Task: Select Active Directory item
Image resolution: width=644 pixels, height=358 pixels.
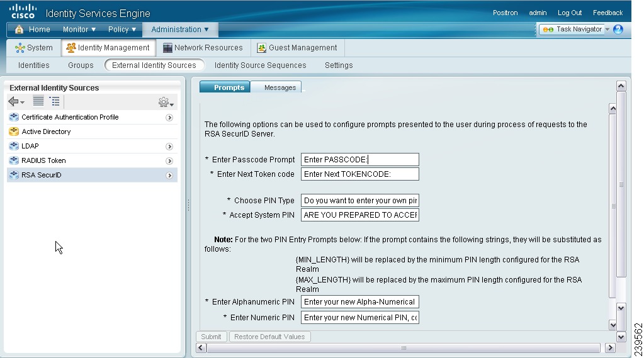Action: coord(92,131)
